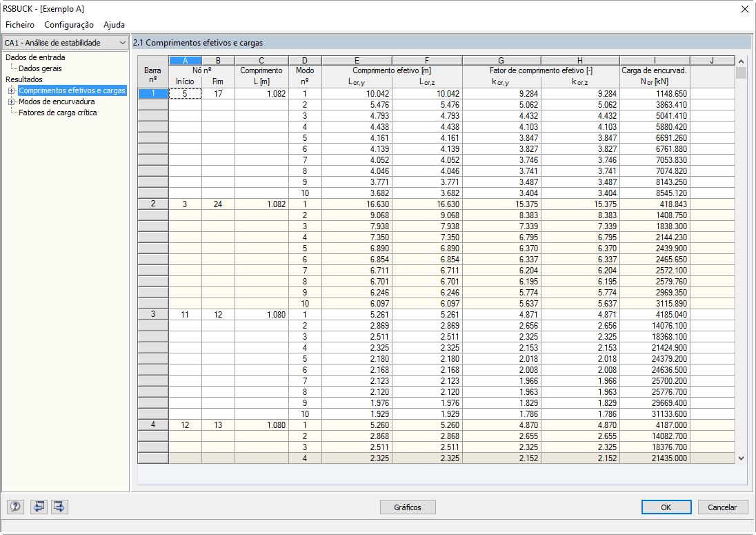This screenshot has height=535, width=756.
Task: Open the Ficheiro menu
Action: 20,25
